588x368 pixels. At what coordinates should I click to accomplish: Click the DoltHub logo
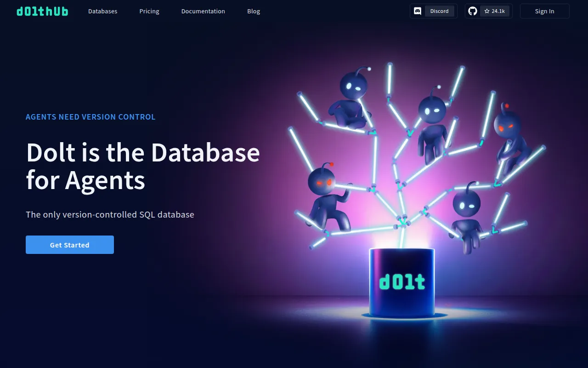[x=42, y=11]
